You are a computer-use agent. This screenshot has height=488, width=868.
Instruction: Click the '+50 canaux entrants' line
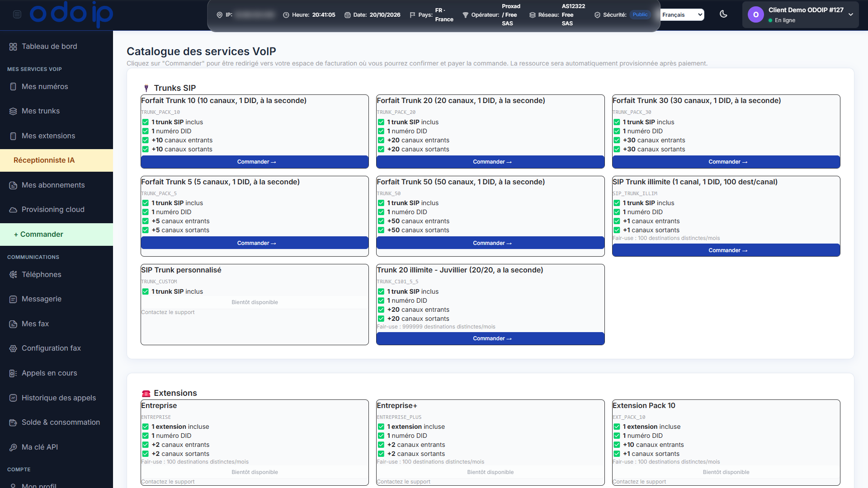pos(418,221)
